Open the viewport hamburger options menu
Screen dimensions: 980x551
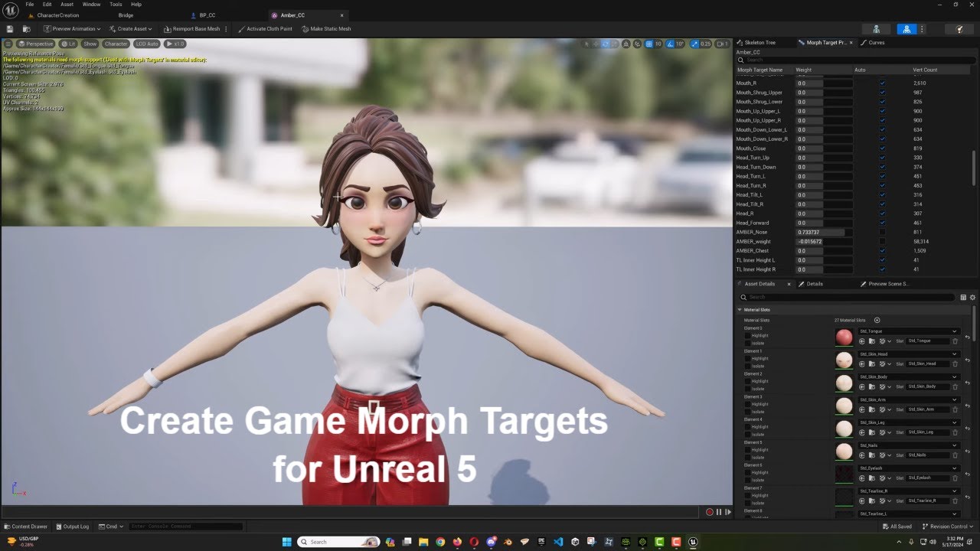point(8,44)
